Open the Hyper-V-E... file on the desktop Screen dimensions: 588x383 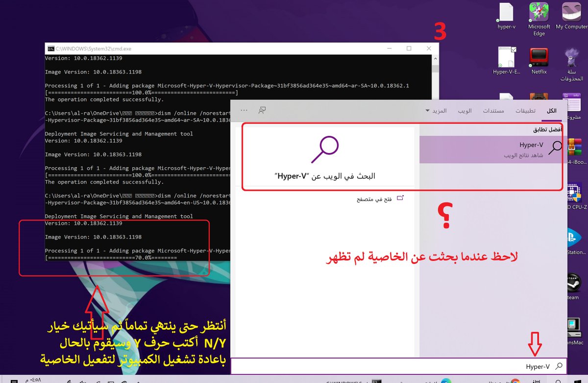507,60
